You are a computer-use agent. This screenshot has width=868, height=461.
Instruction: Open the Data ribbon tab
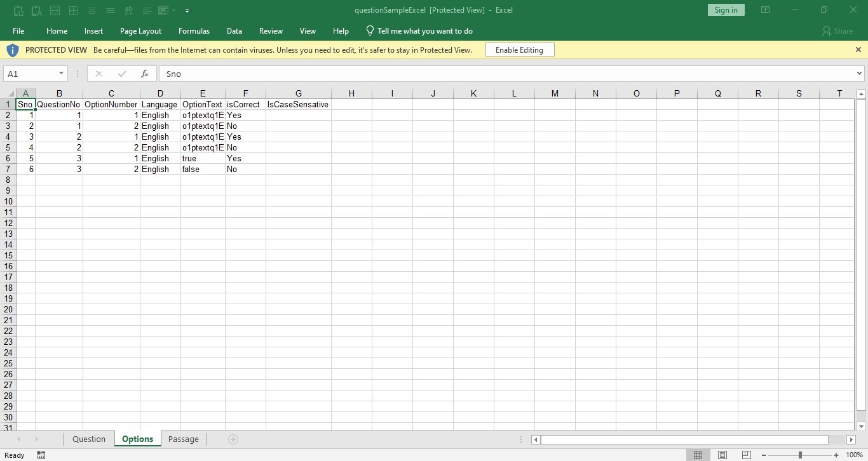click(234, 30)
